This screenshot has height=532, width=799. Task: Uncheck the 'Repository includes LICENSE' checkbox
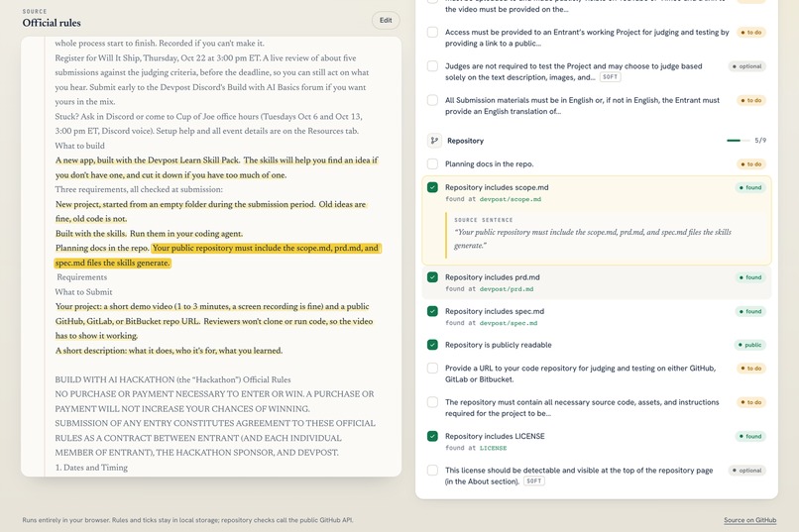432,436
